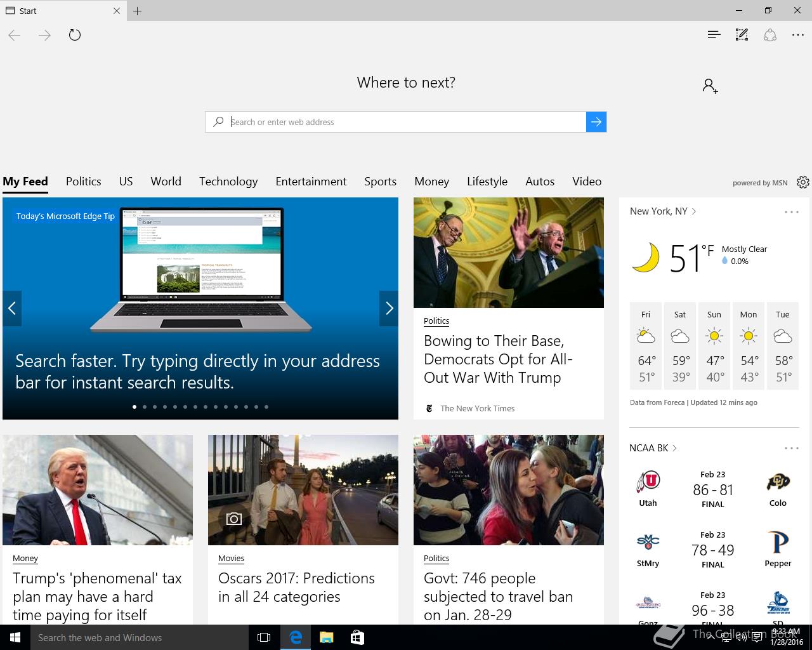The width and height of the screenshot is (812, 650).
Task: Submit search with blue arrow button
Action: (596, 122)
